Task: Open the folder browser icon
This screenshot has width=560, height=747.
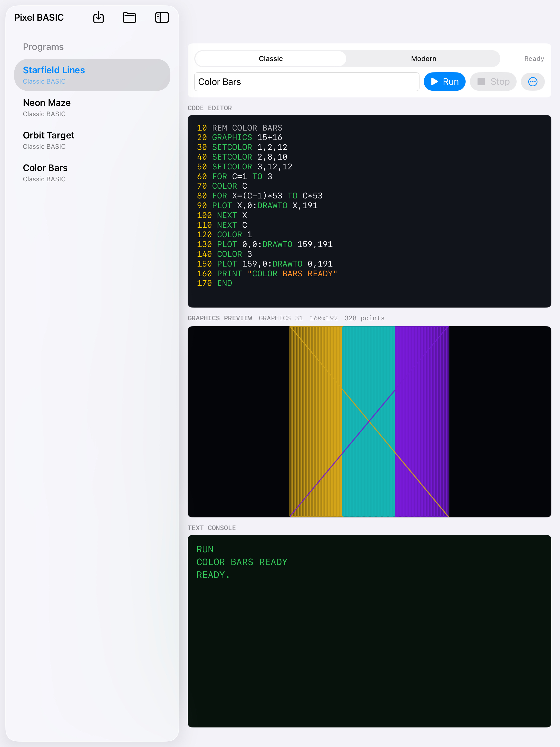Action: (x=129, y=17)
